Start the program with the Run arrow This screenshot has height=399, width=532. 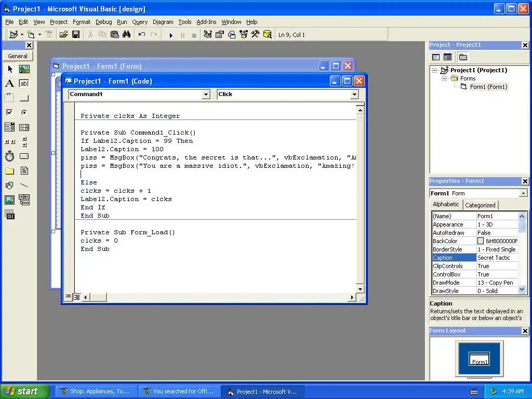tap(171, 35)
